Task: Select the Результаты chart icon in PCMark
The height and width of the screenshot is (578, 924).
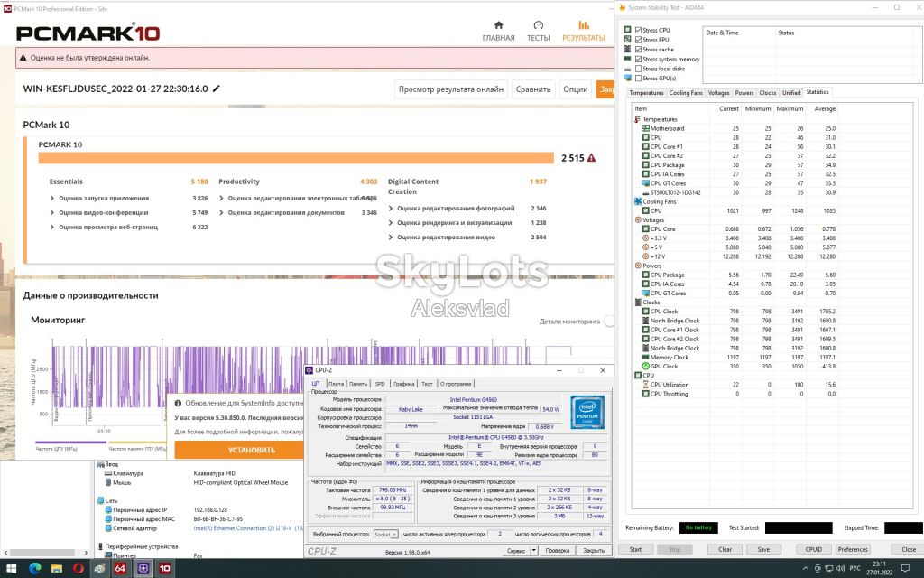Action: (x=584, y=25)
